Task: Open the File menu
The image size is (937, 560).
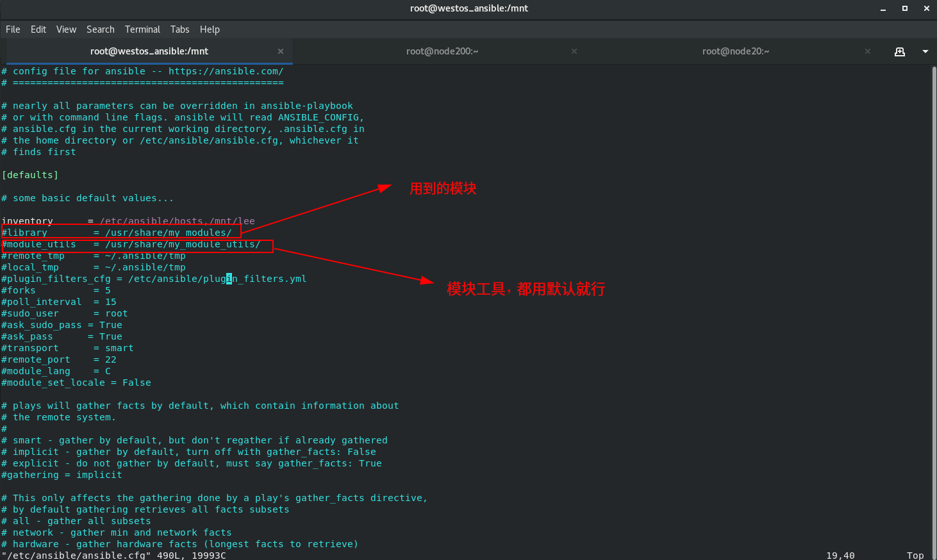Action: [x=13, y=29]
